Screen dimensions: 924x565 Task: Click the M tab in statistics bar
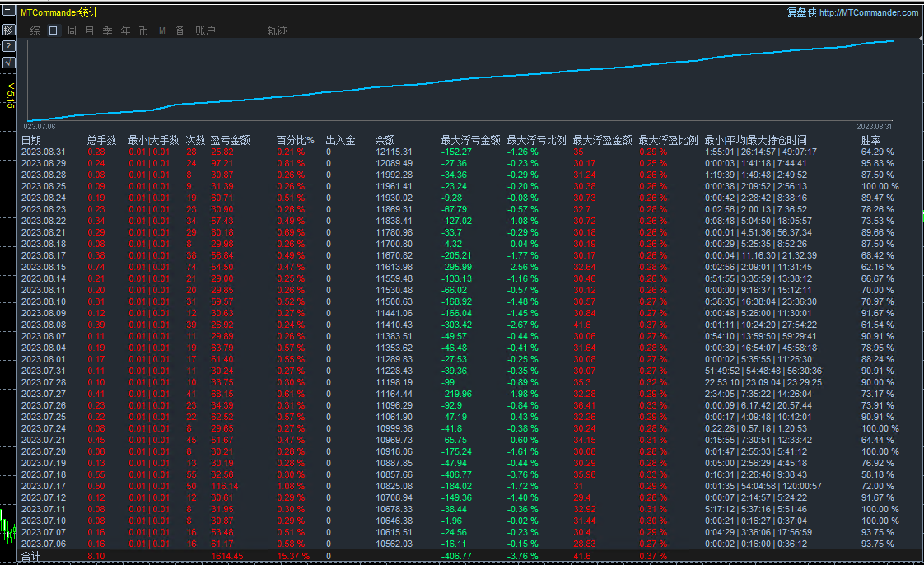(162, 30)
